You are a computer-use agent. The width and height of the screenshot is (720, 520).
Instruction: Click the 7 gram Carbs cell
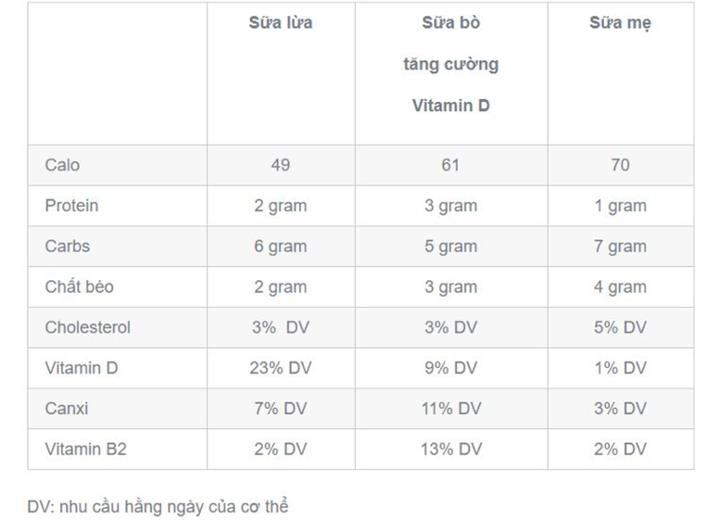tap(620, 246)
